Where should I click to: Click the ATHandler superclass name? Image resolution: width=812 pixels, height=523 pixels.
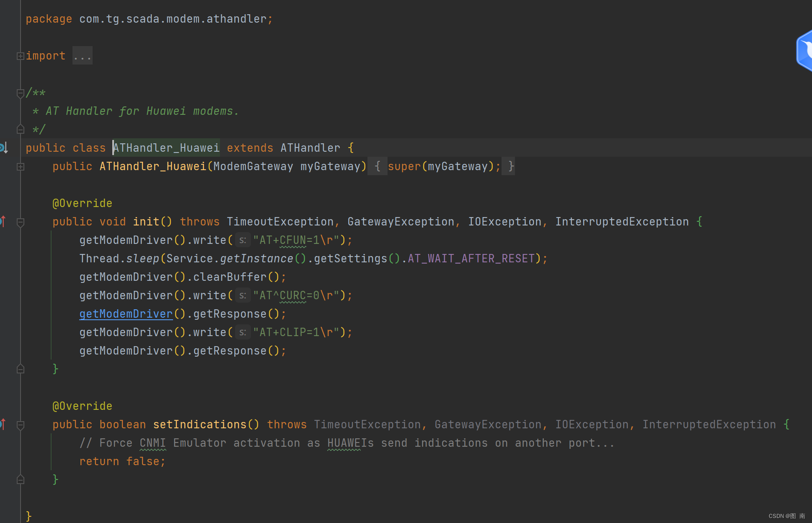(x=310, y=148)
